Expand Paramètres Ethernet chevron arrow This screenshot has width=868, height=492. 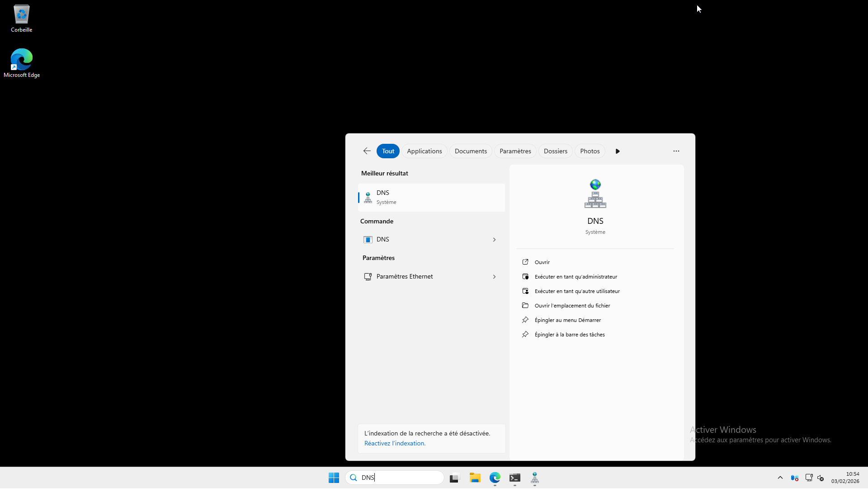494,277
